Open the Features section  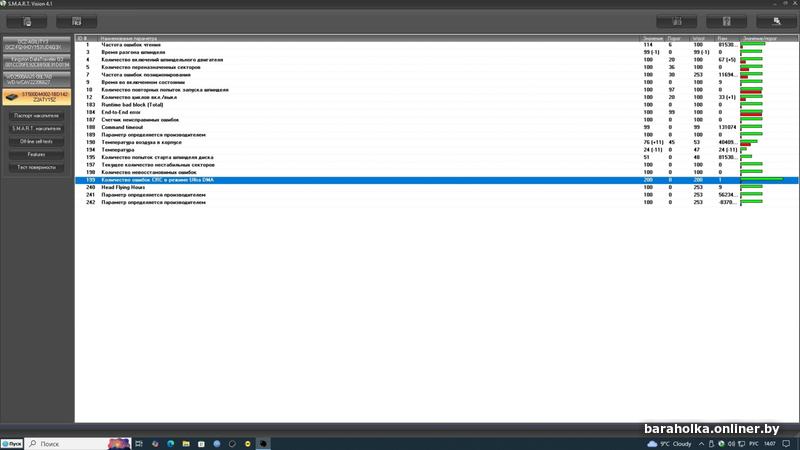click(x=36, y=154)
